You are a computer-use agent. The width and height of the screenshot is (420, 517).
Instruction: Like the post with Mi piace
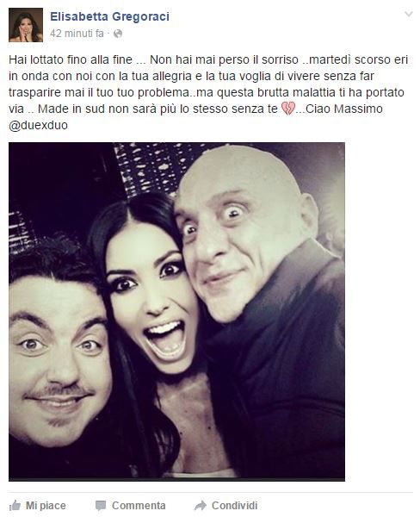pos(38,506)
